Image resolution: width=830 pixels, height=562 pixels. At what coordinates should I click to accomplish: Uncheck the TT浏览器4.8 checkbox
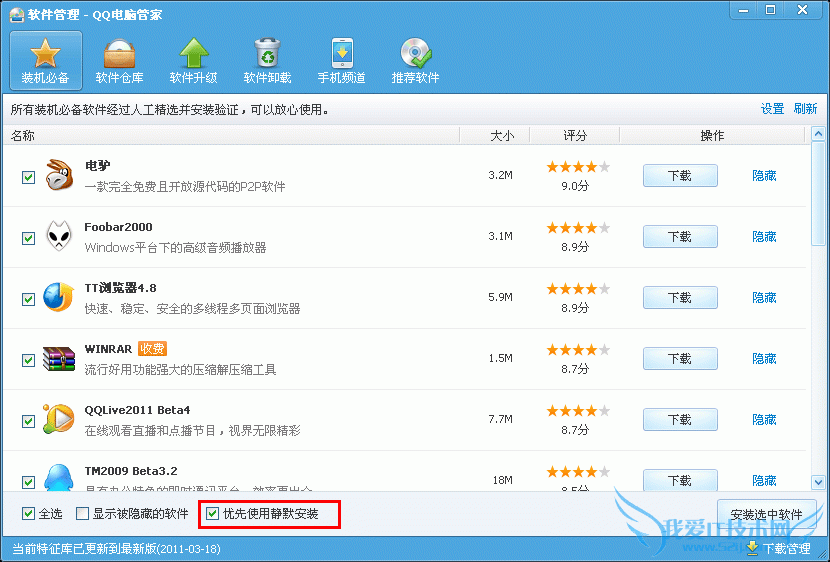pos(29,299)
